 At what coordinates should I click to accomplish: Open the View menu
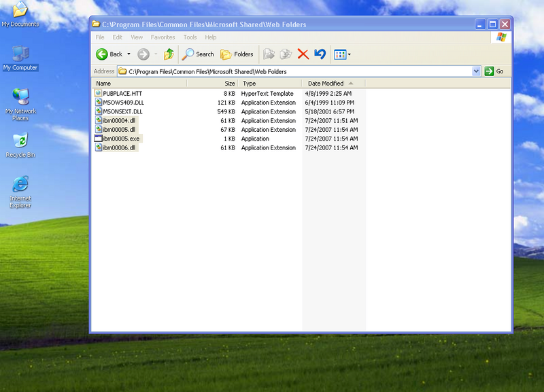click(137, 37)
